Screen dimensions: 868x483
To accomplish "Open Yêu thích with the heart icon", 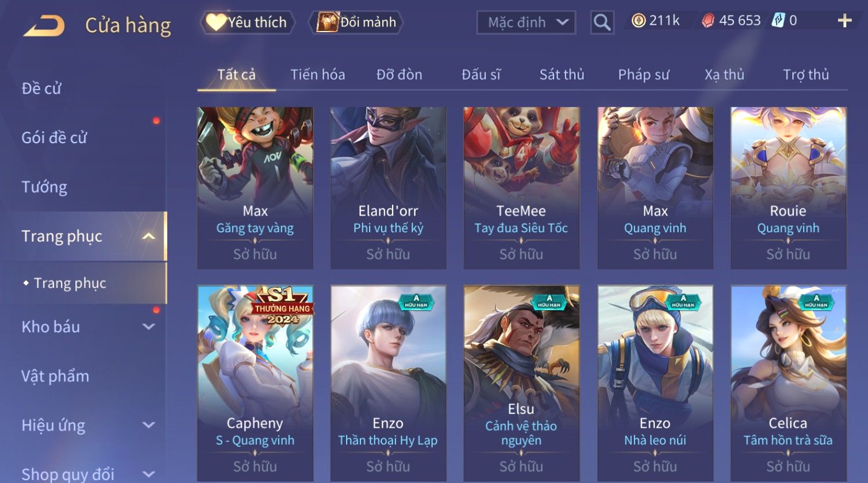I will (x=247, y=22).
